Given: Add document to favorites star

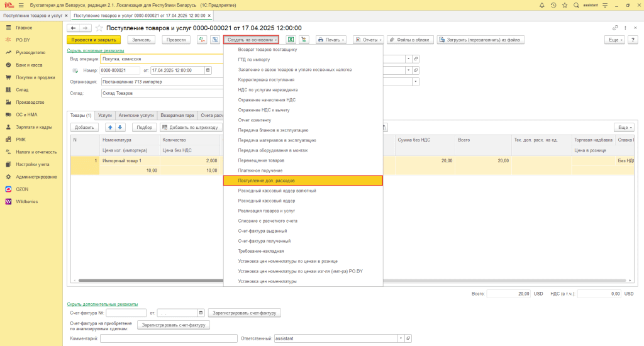Looking at the screenshot, I should [99, 28].
